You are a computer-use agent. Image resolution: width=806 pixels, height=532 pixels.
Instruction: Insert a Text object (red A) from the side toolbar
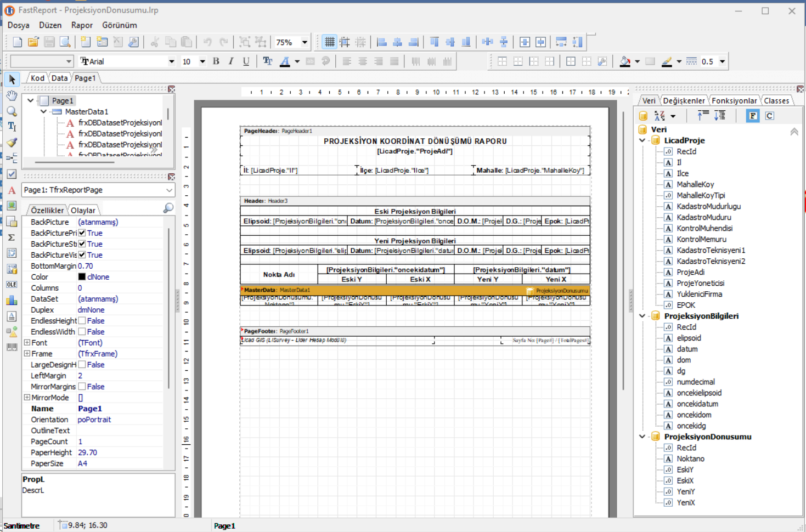click(12, 190)
